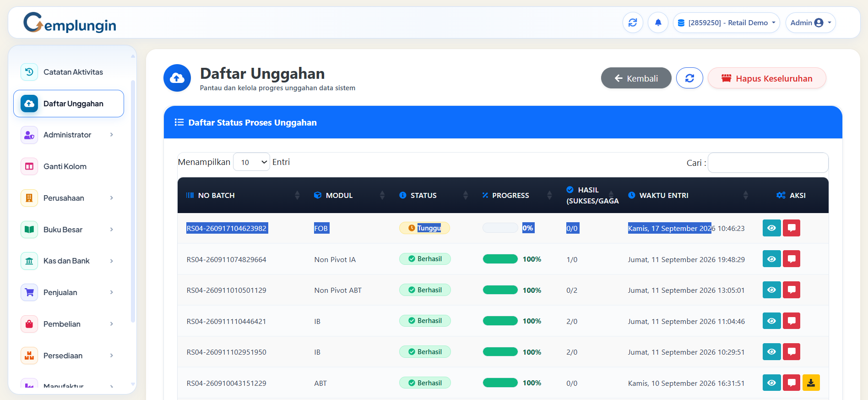Open Catatan Aktivitas in sidebar
The image size is (868, 400).
[69, 72]
